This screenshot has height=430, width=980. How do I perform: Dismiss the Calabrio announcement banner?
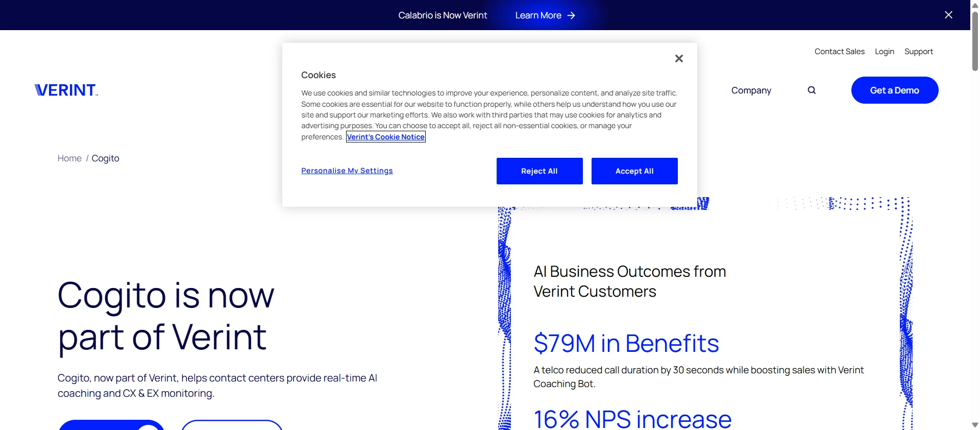point(948,15)
